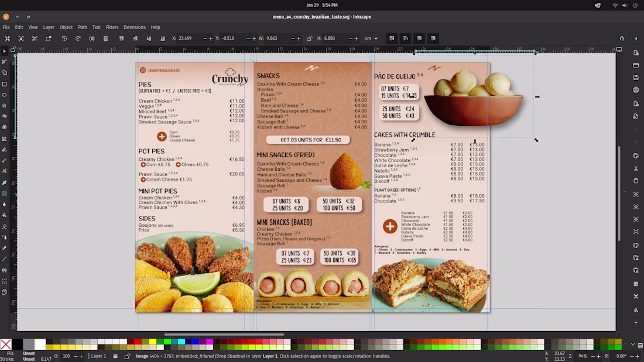The image size is (644, 362).
Task: Pick the white color swatch in palette
Action: (x=40, y=344)
